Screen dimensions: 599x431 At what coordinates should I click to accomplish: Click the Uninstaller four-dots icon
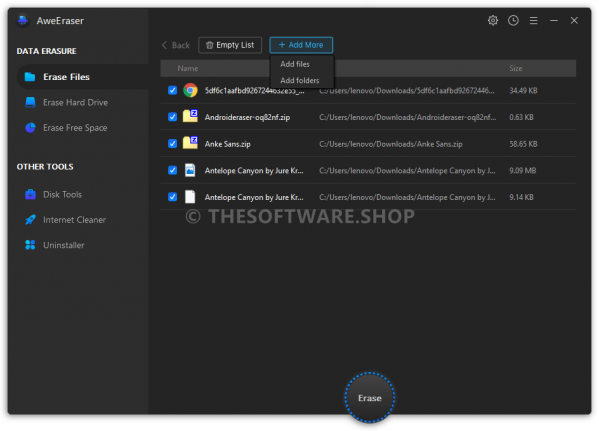coord(30,245)
